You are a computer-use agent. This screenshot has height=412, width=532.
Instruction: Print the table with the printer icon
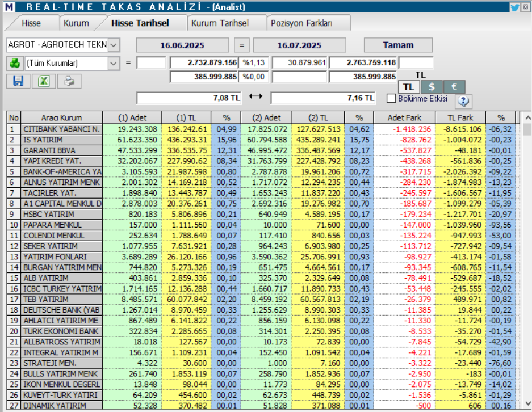coord(69,81)
